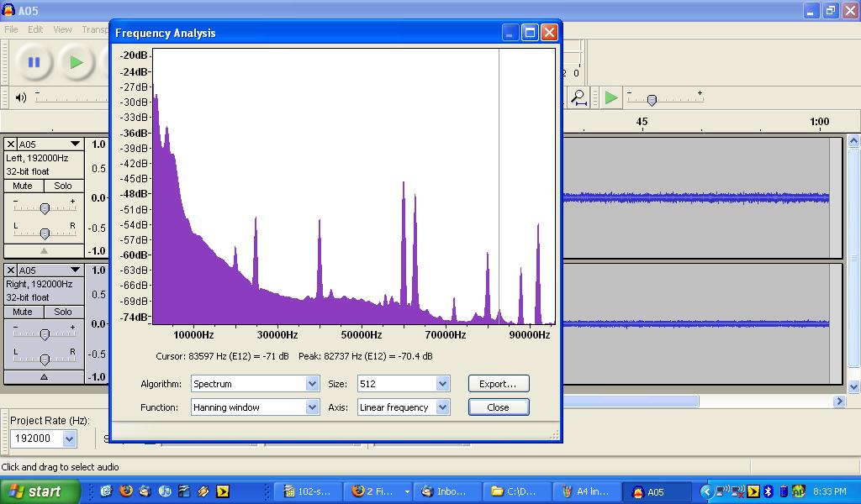This screenshot has height=504, width=861.
Task: Click the Close button in Frequency Analysis
Action: click(498, 407)
